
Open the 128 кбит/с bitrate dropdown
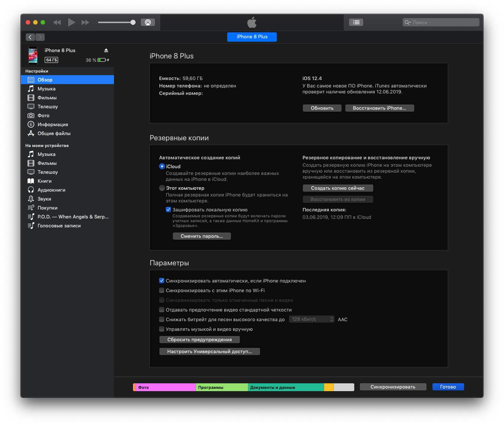click(x=312, y=319)
